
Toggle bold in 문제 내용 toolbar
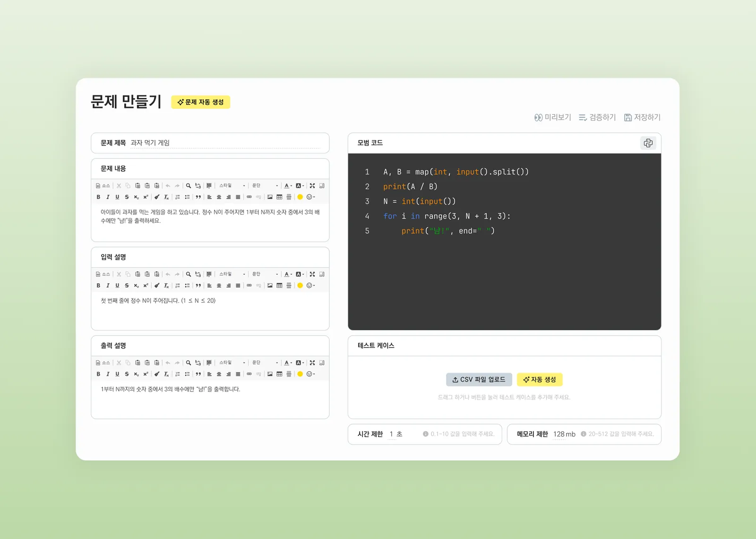(98, 197)
